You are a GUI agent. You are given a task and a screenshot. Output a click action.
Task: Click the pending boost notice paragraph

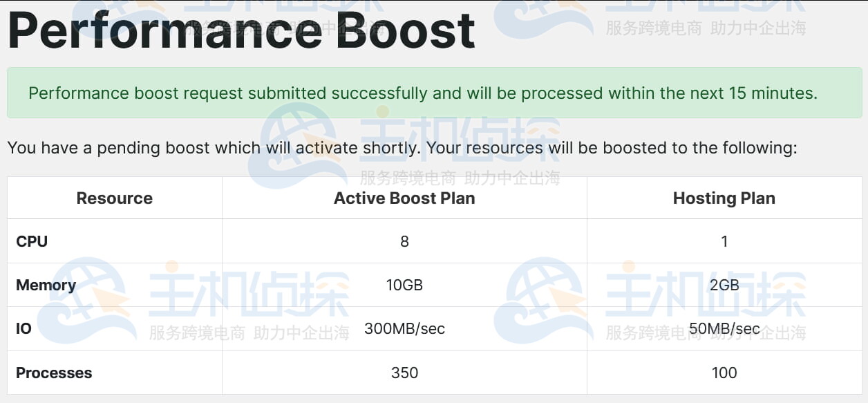(x=402, y=148)
